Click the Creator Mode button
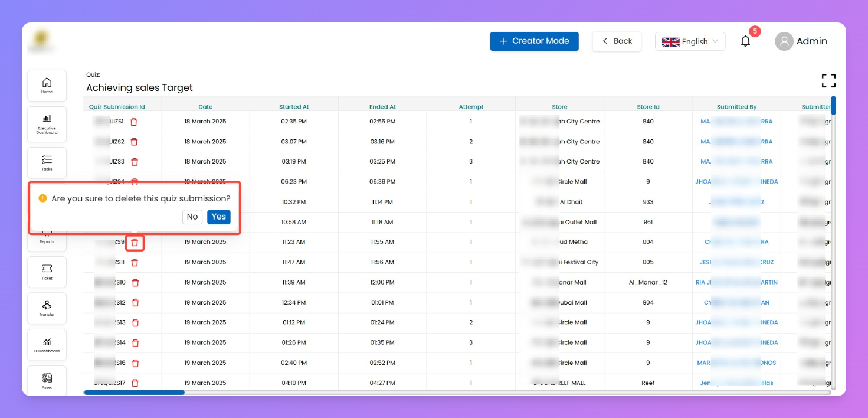 (534, 41)
